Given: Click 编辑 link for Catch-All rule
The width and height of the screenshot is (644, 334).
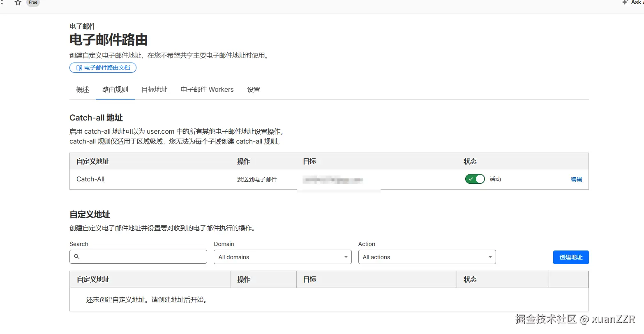Looking at the screenshot, I should pos(576,179).
